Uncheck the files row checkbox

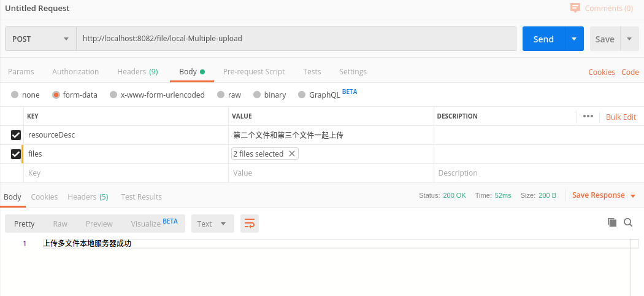coord(16,154)
